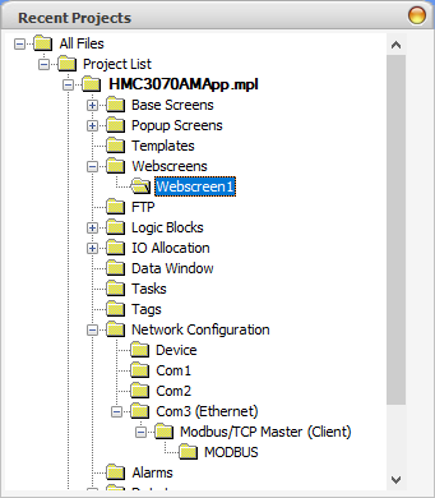The height and width of the screenshot is (498, 435).
Task: Click the Device folder icon
Action: coord(140,350)
